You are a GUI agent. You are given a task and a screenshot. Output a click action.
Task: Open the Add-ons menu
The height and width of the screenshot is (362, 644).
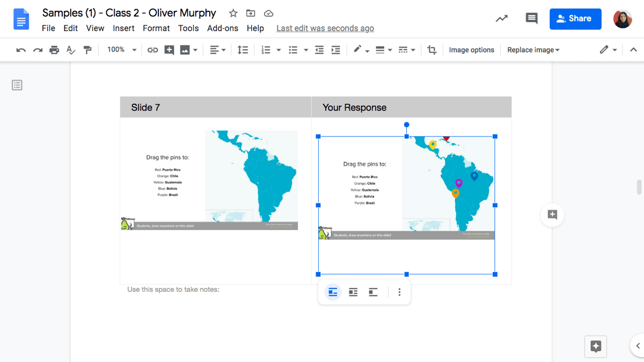222,28
